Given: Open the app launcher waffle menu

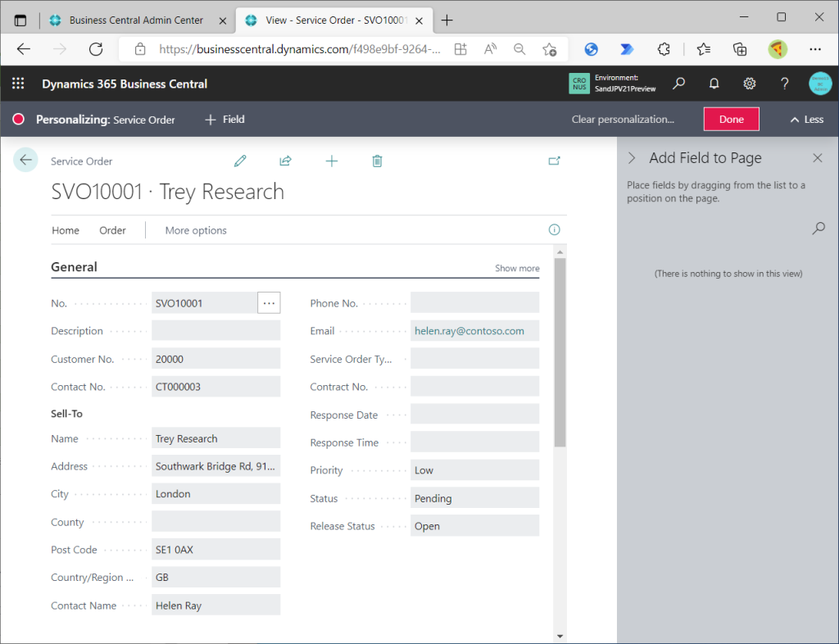Looking at the screenshot, I should click(18, 84).
